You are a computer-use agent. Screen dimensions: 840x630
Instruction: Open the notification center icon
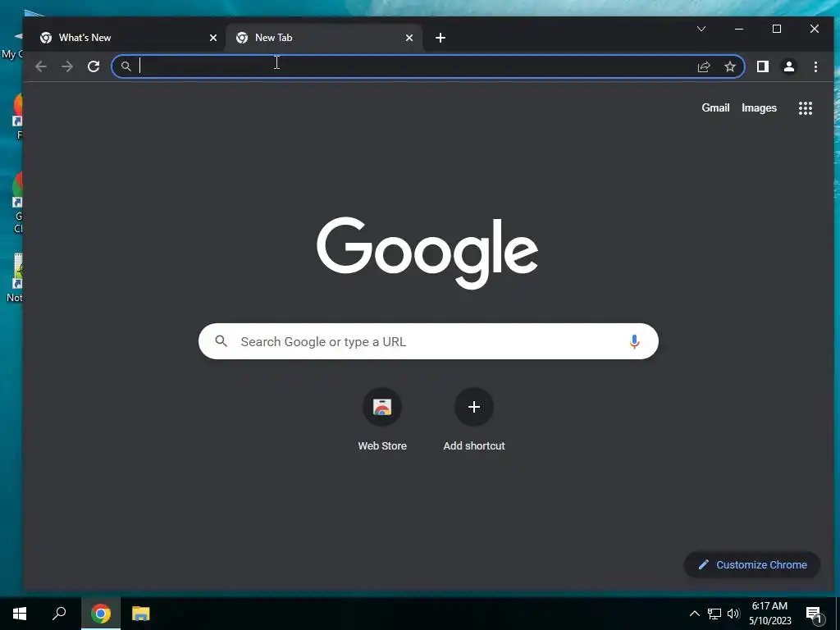click(x=814, y=615)
